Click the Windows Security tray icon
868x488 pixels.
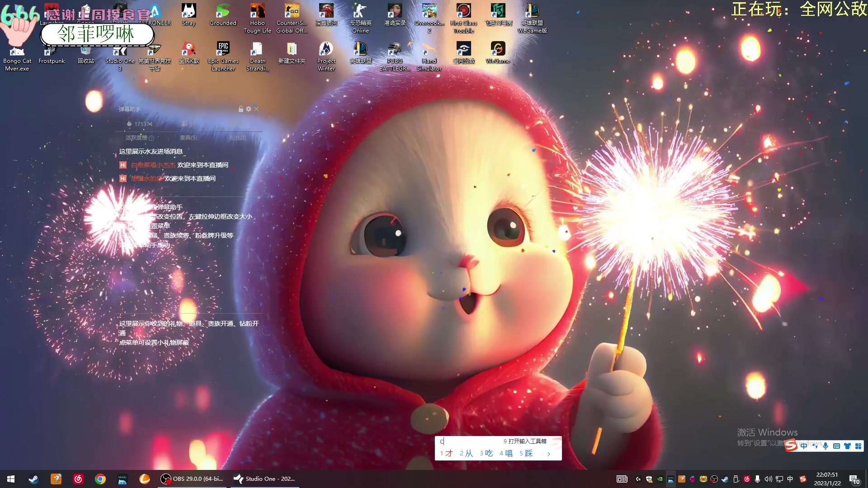pos(649,479)
